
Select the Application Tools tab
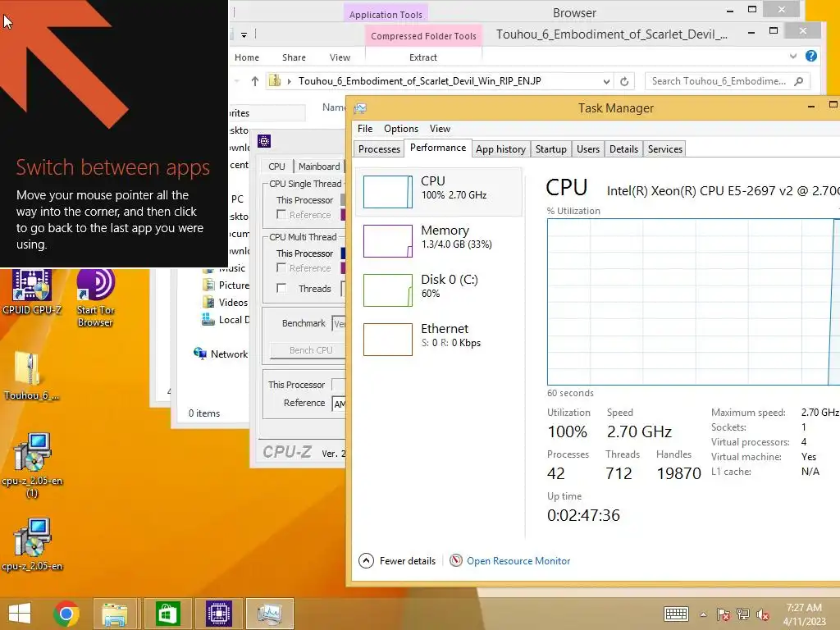[x=386, y=15]
